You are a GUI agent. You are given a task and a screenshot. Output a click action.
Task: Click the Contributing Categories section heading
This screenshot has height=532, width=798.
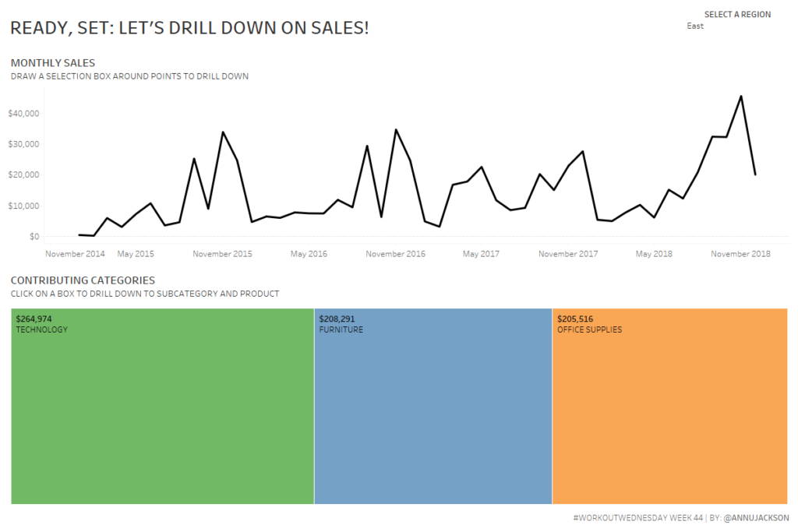tap(83, 280)
